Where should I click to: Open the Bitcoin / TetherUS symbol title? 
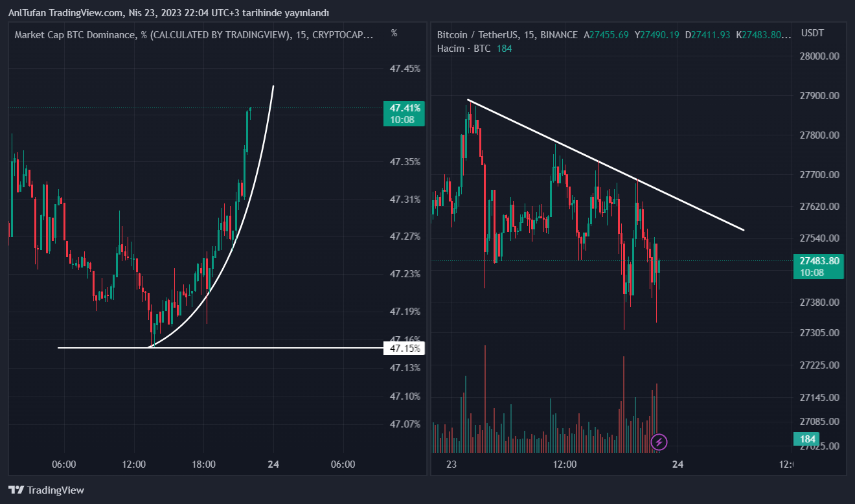click(507, 35)
